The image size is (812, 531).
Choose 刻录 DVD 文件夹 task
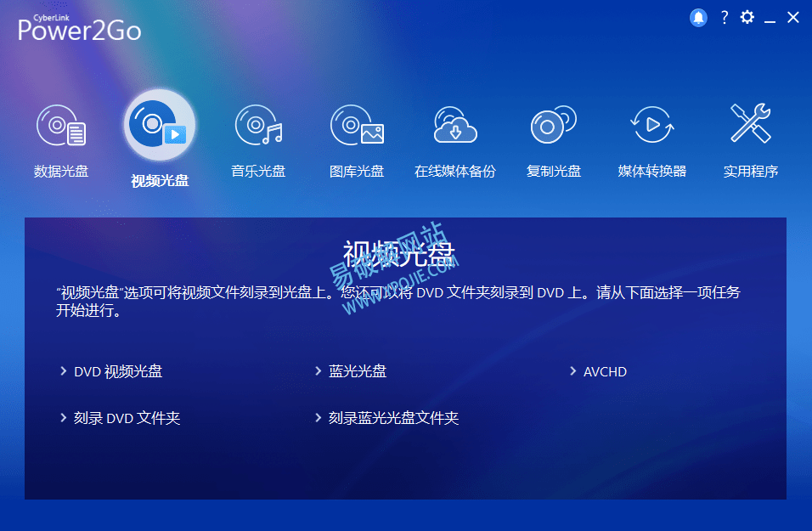(127, 418)
